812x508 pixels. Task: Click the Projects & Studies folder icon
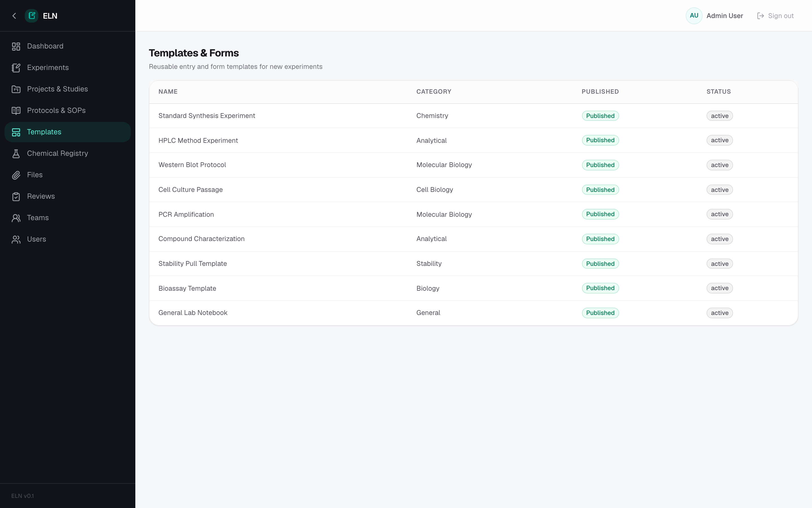click(x=16, y=89)
